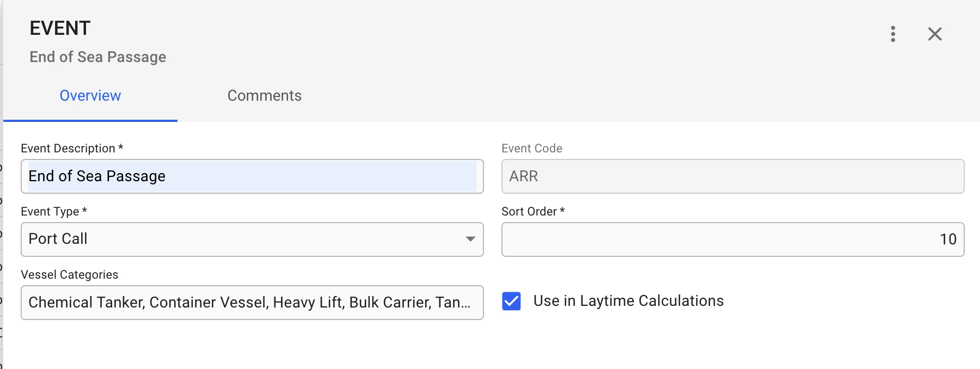Open the three-dot more options menu
This screenshot has width=980, height=369.
click(893, 34)
